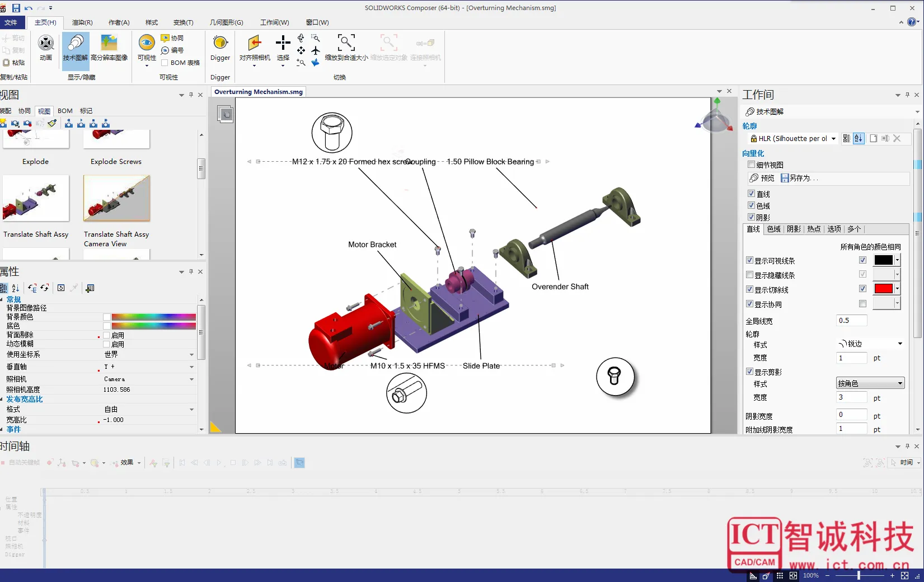Viewport: 924px width, 582px height.
Task: Click the categorized sort icon in 属性 panel
Action: [x=3, y=288]
